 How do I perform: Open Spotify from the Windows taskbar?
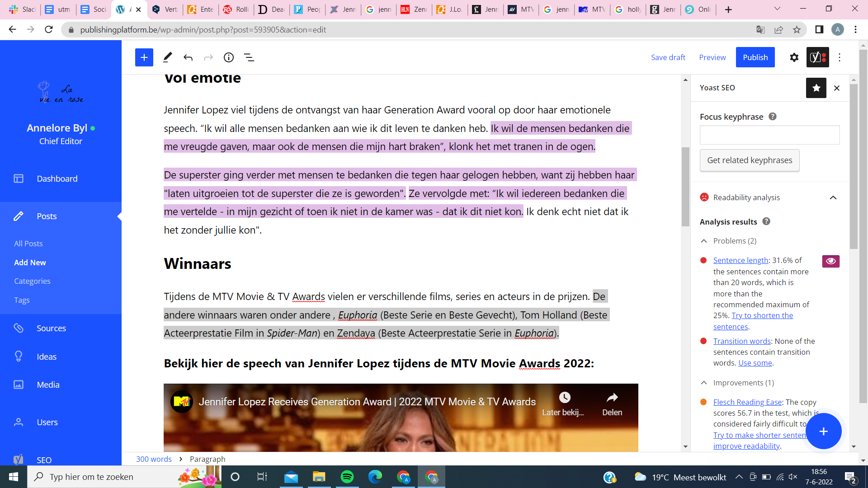pyautogui.click(x=347, y=477)
